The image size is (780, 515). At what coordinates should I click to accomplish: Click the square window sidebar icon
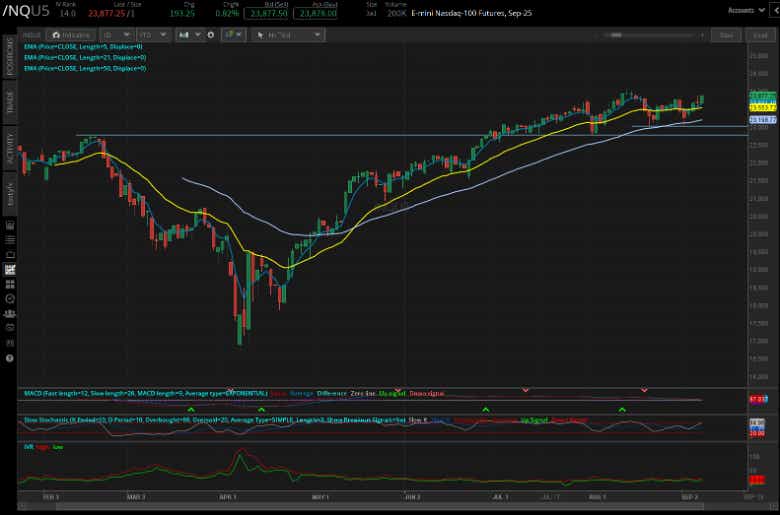click(9, 255)
